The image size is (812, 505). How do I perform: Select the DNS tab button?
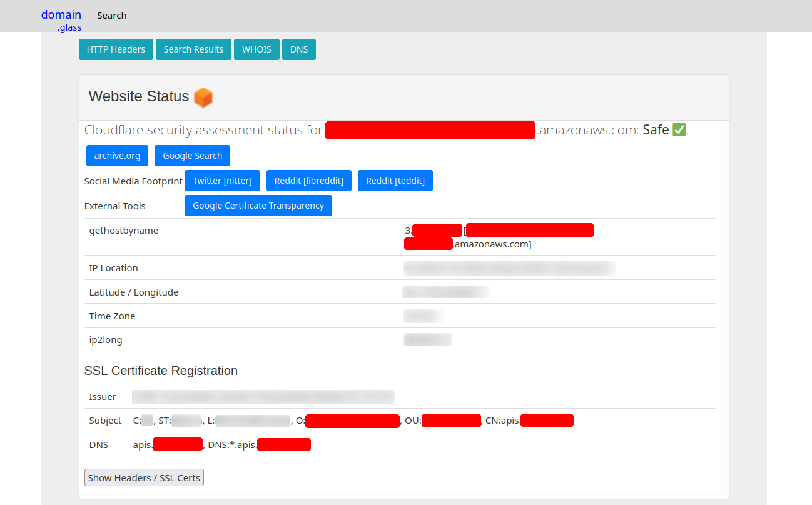pyautogui.click(x=299, y=49)
